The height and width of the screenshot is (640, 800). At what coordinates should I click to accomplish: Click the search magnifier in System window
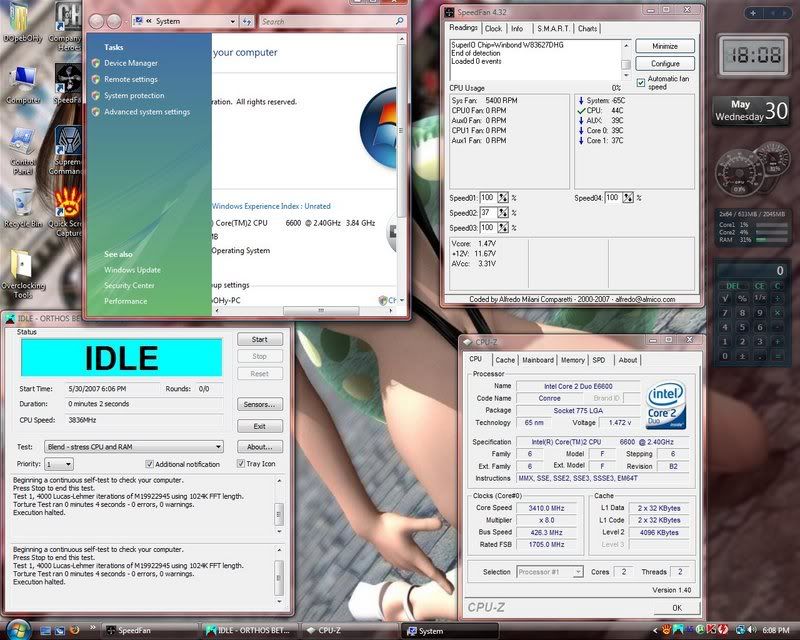(x=399, y=21)
